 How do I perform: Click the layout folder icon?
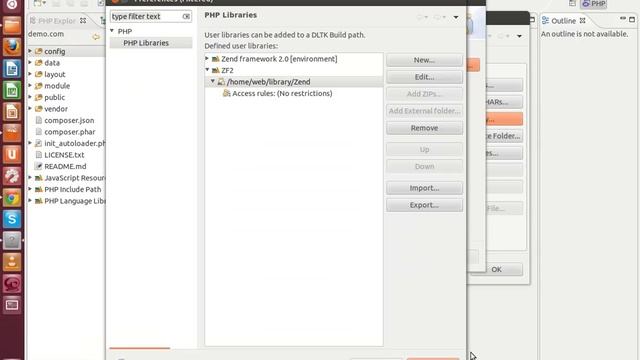pyautogui.click(x=39, y=74)
